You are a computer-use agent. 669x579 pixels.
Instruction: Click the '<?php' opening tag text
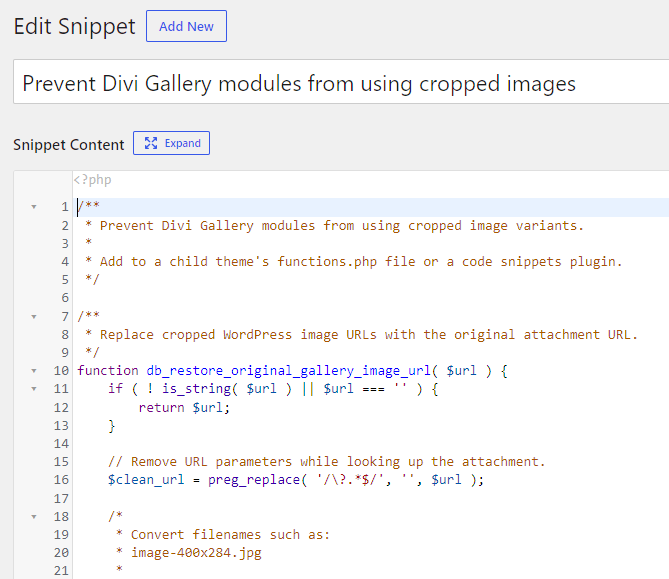pos(93,180)
